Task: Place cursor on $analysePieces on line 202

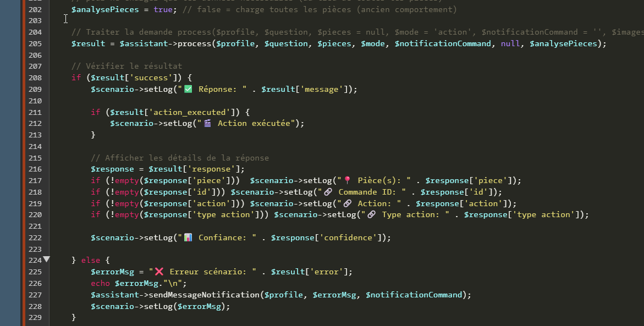Action: [105, 9]
